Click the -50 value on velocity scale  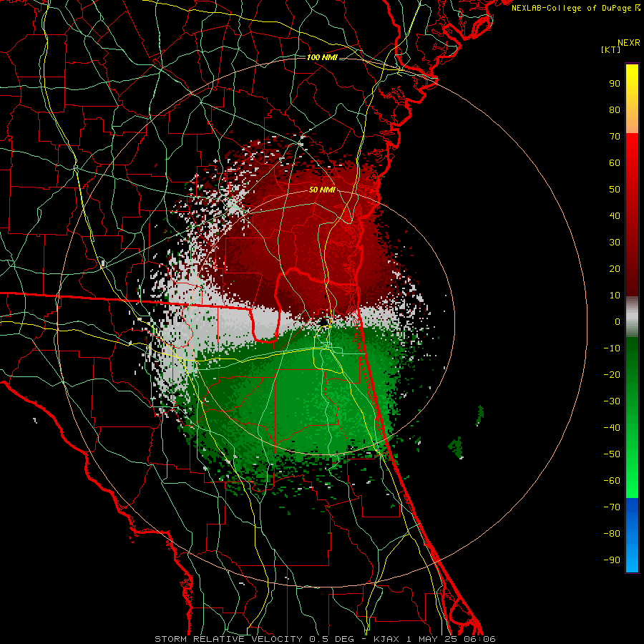pos(612,454)
